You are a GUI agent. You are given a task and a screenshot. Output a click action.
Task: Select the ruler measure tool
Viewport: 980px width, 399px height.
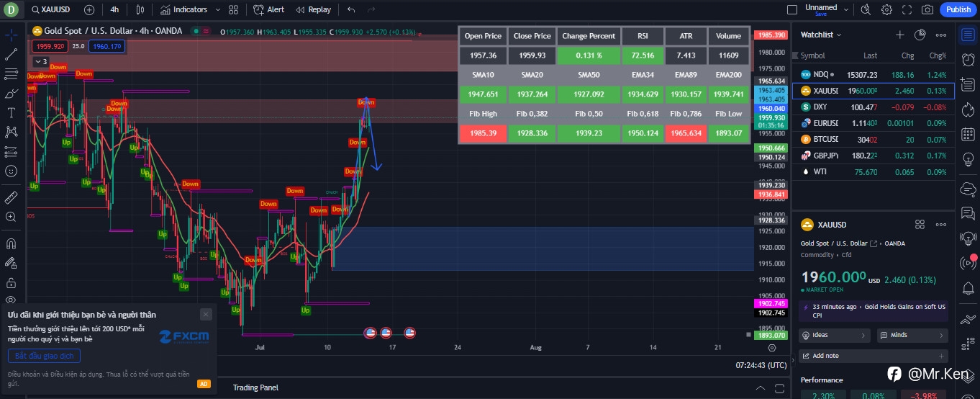point(11,197)
